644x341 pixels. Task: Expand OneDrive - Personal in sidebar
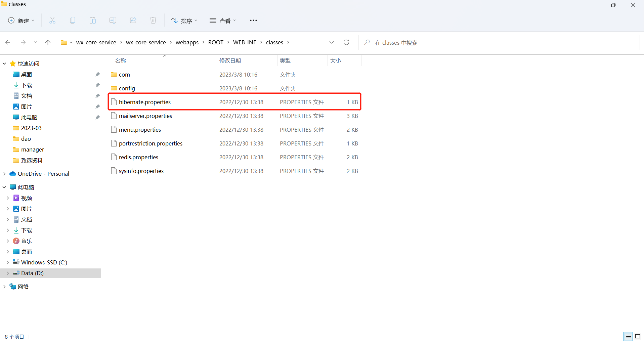[x=4, y=174]
